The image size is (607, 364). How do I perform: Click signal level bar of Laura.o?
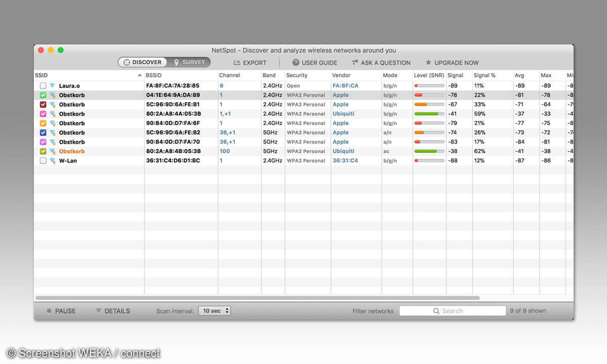(x=429, y=86)
